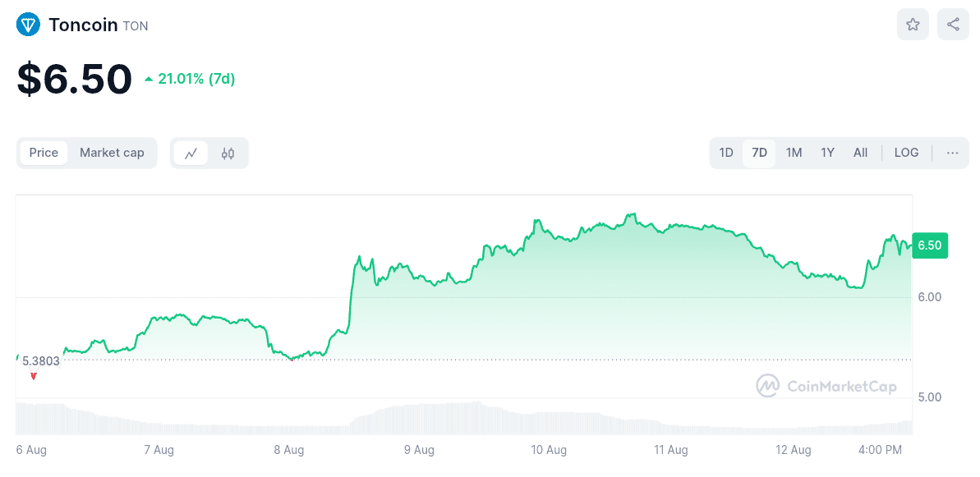Screen dimensions: 980x477
Task: Select the 1Y timeframe tab
Action: point(826,153)
